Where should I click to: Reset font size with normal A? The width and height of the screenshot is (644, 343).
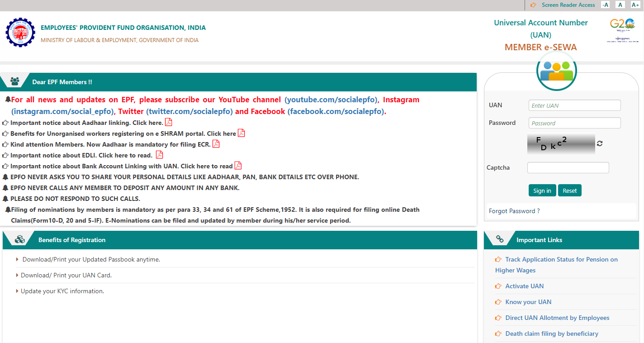click(x=620, y=5)
